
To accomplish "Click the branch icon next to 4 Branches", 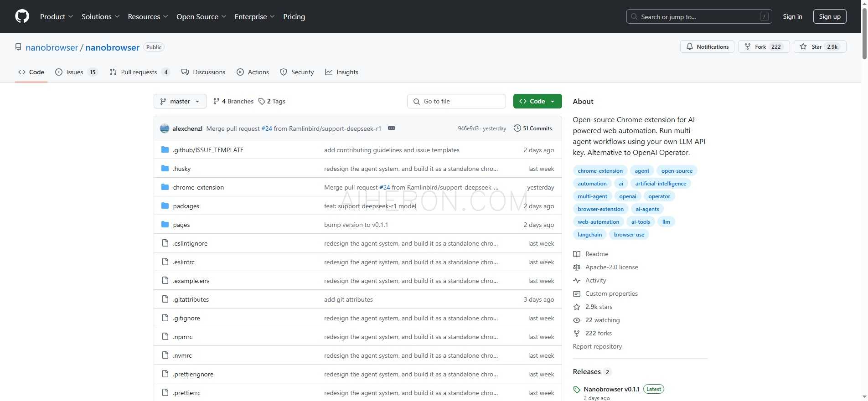I will click(x=217, y=101).
